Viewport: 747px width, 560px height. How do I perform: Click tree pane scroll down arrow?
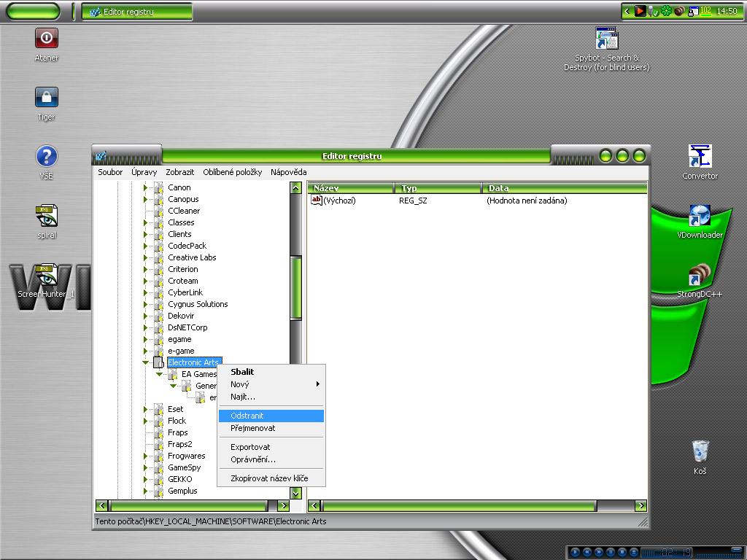295,494
